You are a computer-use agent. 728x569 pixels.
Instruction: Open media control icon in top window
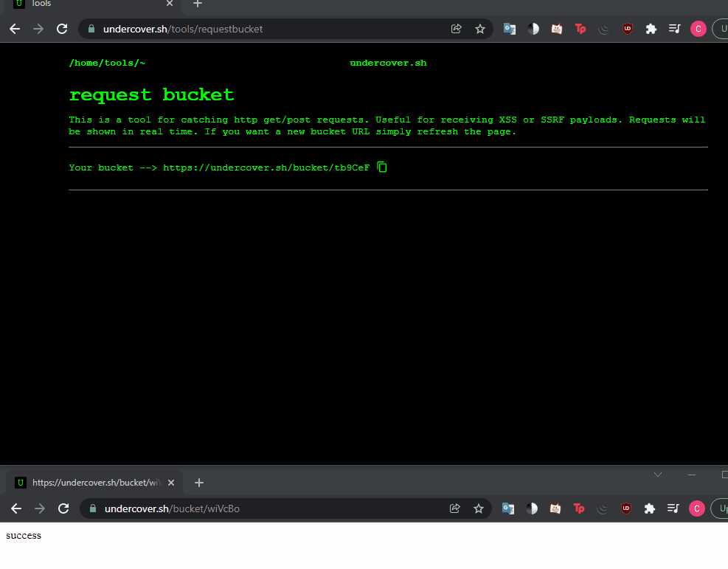pyautogui.click(x=675, y=29)
